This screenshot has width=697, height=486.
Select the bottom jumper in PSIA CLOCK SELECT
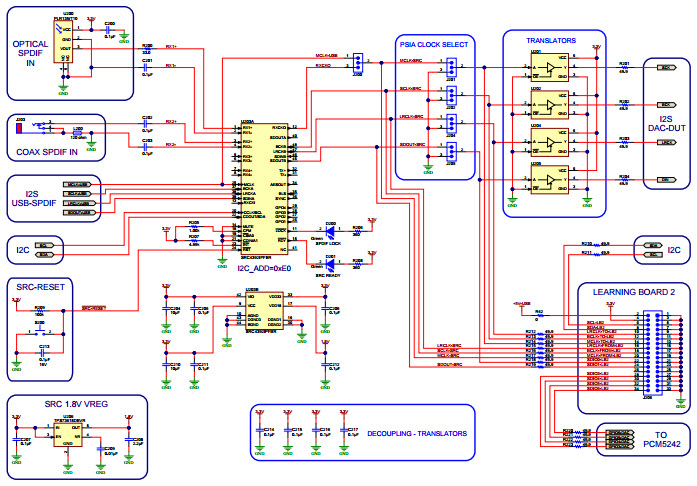coord(451,152)
